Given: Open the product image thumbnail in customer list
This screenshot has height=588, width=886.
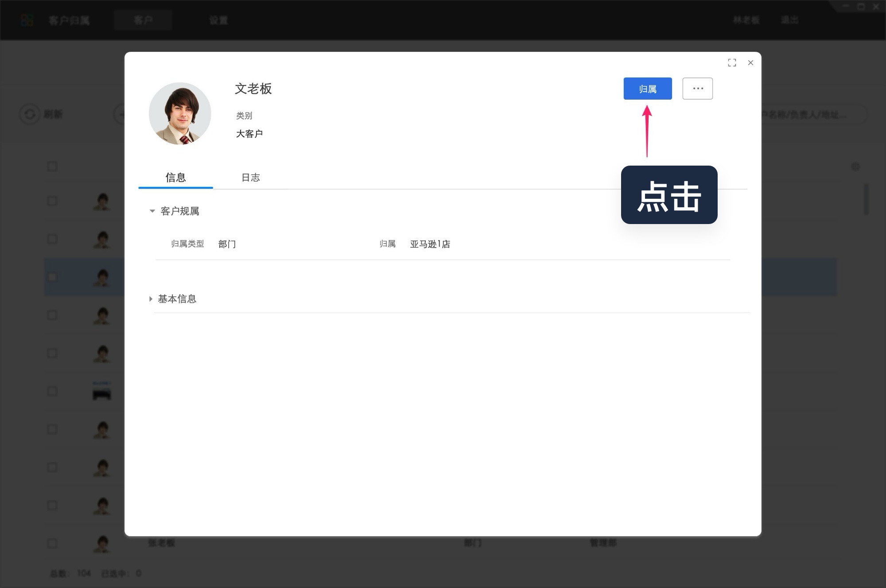Looking at the screenshot, I should pos(102,391).
